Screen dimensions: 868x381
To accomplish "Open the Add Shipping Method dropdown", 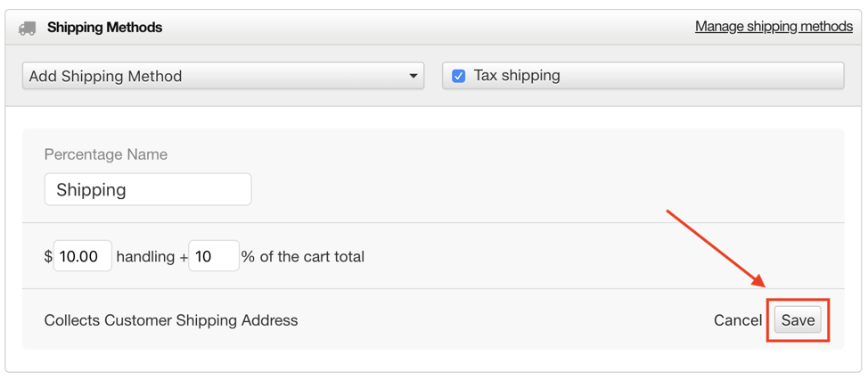I will 223,76.
